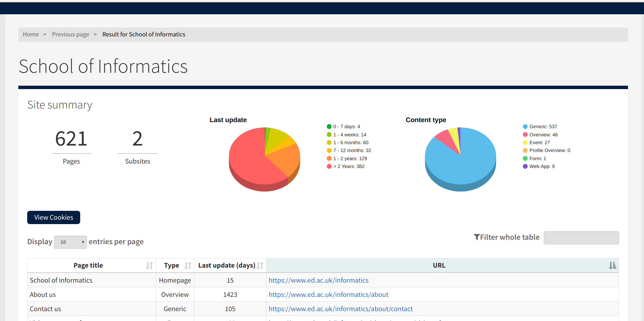This screenshot has height=321, width=644.
Task: Navigate to Previous page breadcrumb
Action: (70, 34)
